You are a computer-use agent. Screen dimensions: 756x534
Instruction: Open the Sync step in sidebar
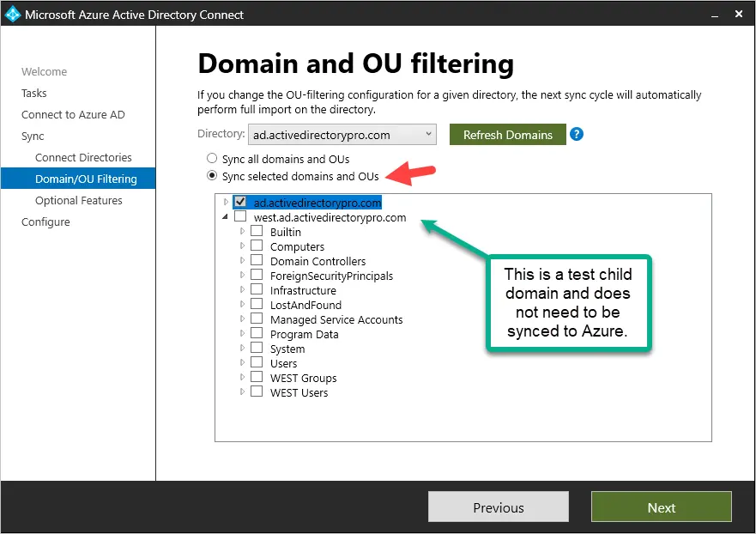point(33,136)
